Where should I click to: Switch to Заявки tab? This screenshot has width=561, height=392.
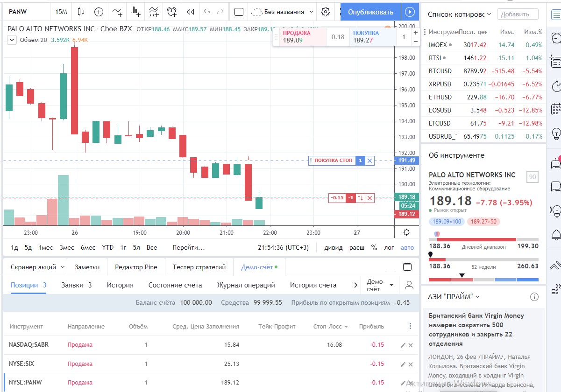coord(76,285)
